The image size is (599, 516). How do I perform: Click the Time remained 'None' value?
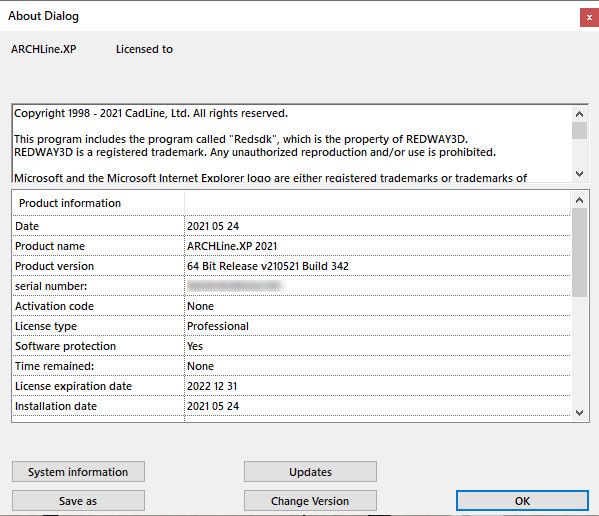pyautogui.click(x=200, y=366)
